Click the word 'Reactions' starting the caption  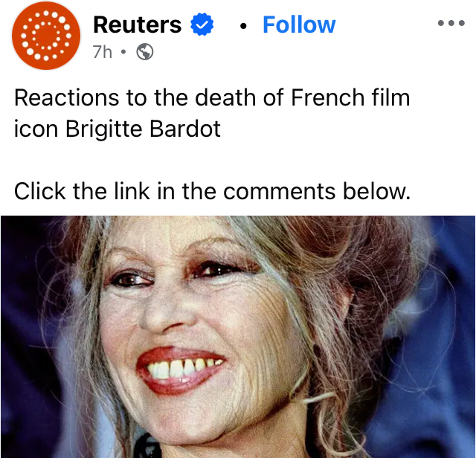click(x=66, y=97)
